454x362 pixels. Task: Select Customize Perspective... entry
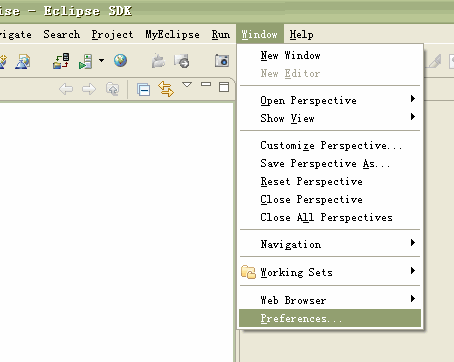[x=330, y=145]
